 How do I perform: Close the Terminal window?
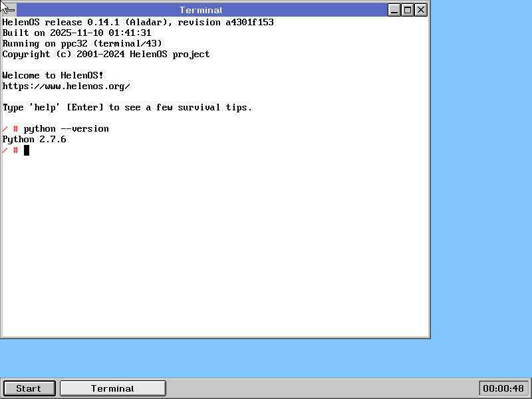421,10
